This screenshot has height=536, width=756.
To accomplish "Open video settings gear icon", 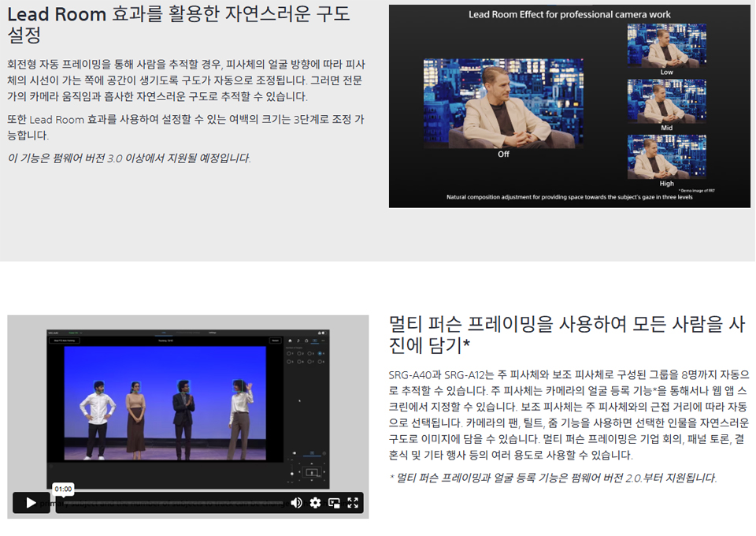I will (x=315, y=503).
